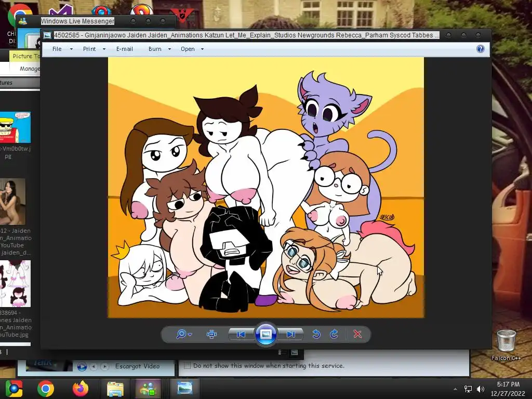
Task: Click the Escargot Video label
Action: [137, 366]
